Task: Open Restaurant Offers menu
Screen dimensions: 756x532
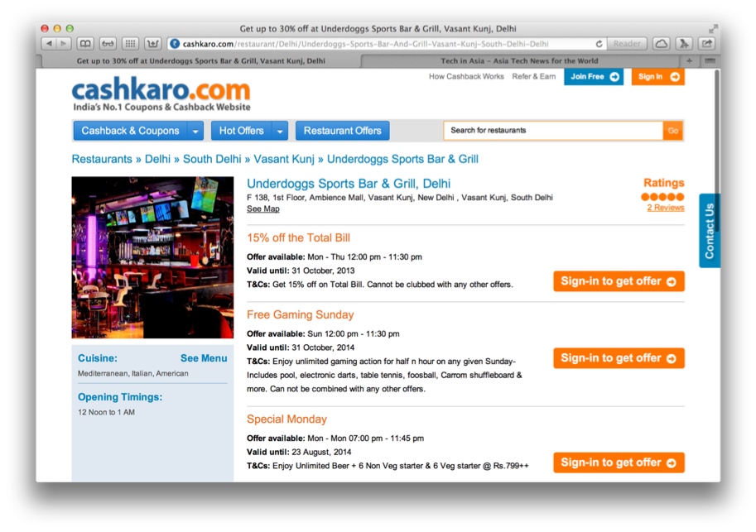Action: coord(342,131)
